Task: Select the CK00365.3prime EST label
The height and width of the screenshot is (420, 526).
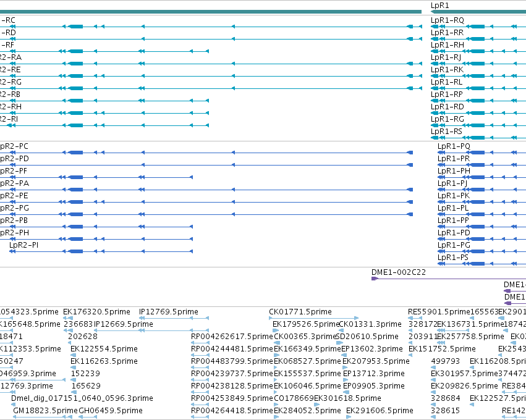Action: 305,337
